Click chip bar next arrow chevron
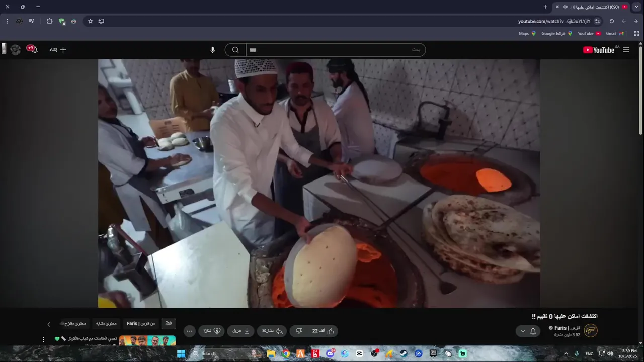The width and height of the screenshot is (644, 362). tap(49, 324)
